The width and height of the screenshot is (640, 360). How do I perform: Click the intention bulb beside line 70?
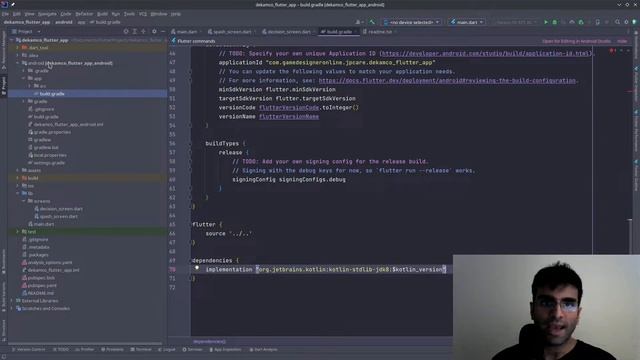(197, 268)
